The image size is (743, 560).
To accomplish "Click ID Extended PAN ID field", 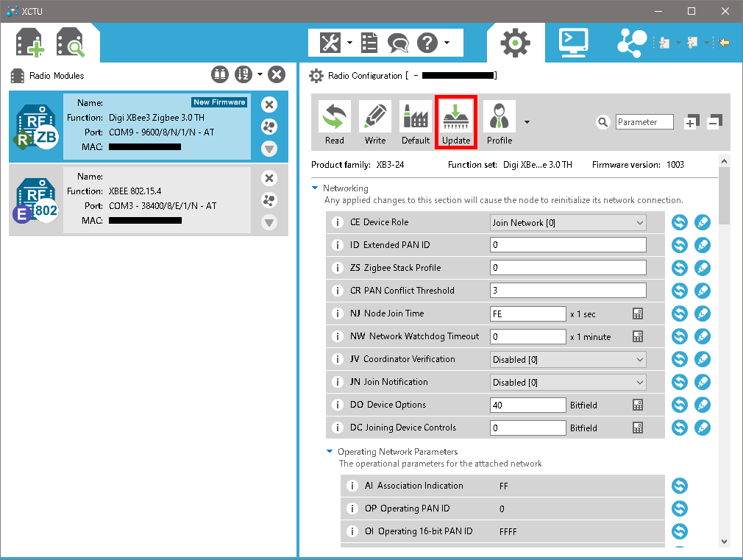I will (x=568, y=244).
